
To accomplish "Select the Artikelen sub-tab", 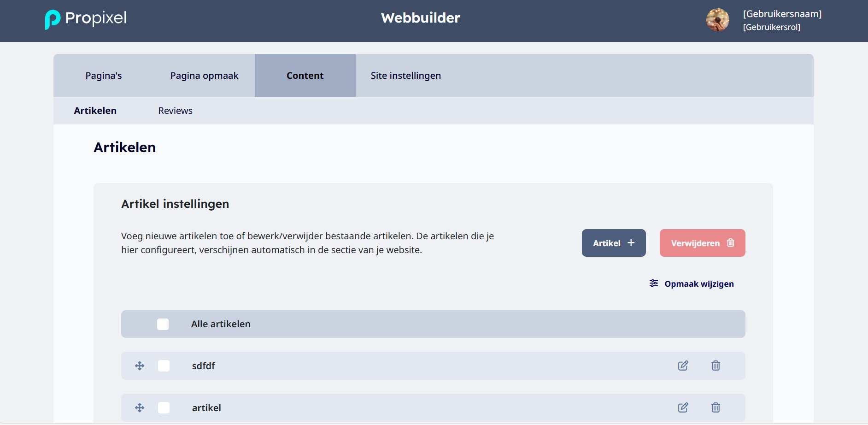I will [x=95, y=111].
